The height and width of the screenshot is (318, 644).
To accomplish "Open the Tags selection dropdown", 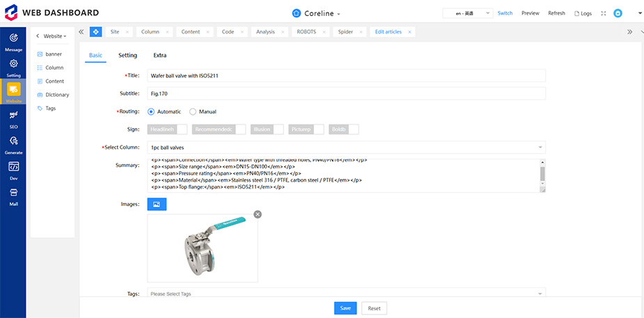I will pyautogui.click(x=346, y=294).
